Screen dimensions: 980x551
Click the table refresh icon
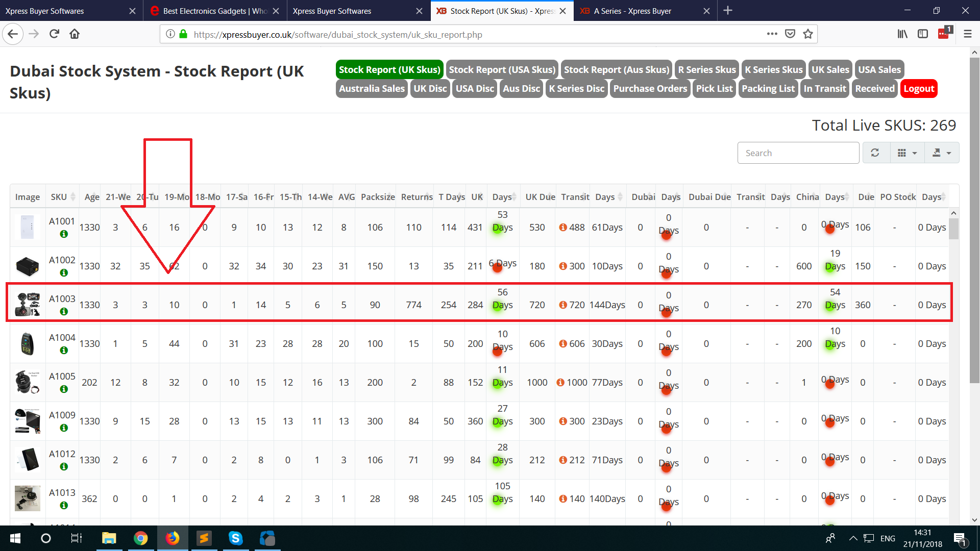coord(875,153)
